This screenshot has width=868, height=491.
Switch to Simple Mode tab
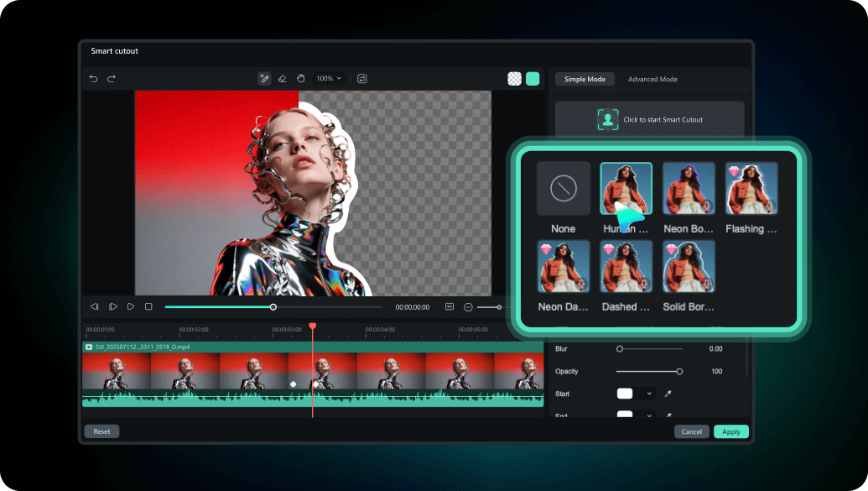point(585,79)
